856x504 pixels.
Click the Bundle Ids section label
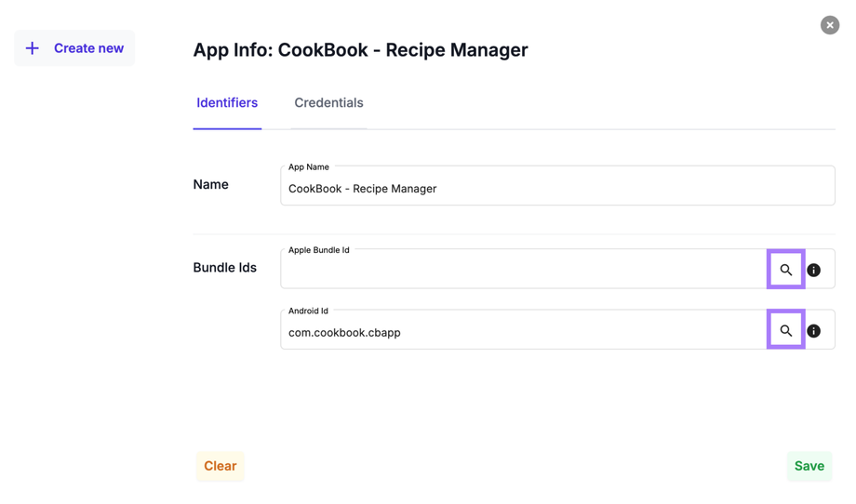coord(224,268)
